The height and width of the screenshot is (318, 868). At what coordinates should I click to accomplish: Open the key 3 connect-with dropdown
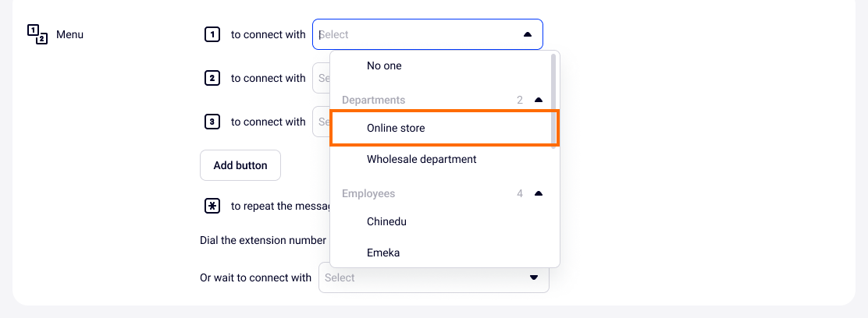coord(321,122)
